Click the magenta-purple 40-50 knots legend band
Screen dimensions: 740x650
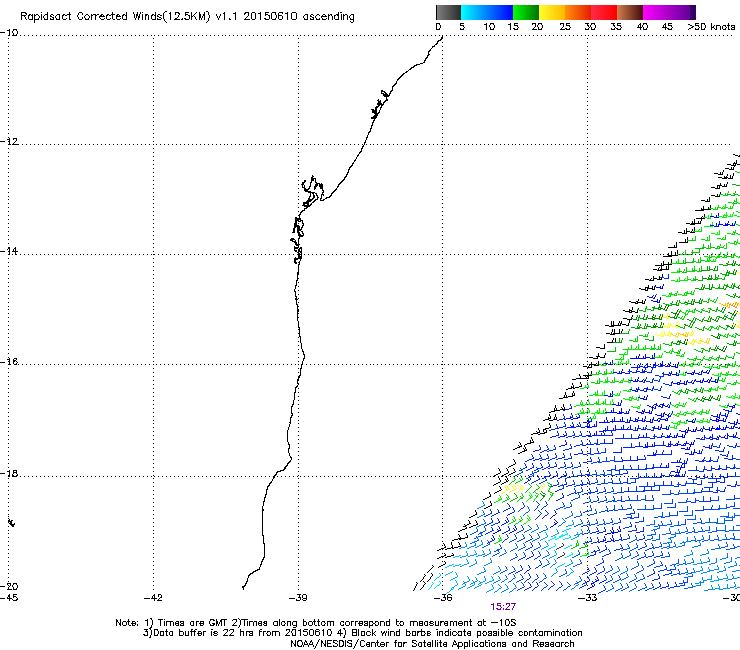(669, 12)
